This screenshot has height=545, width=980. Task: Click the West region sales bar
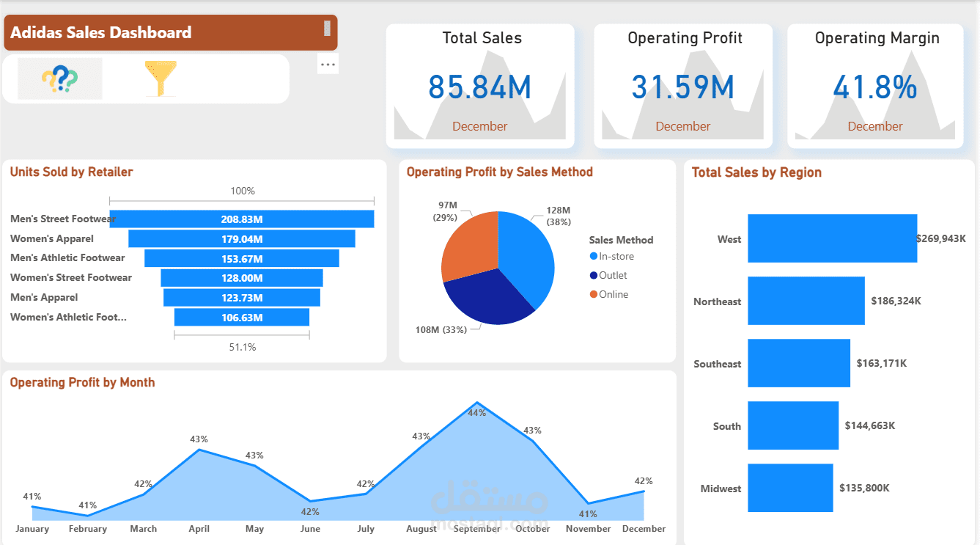pos(832,238)
